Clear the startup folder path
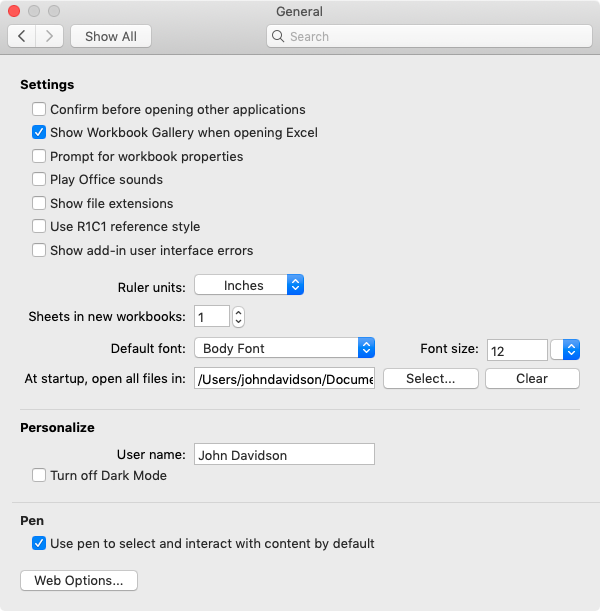600x611 pixels. (532, 378)
